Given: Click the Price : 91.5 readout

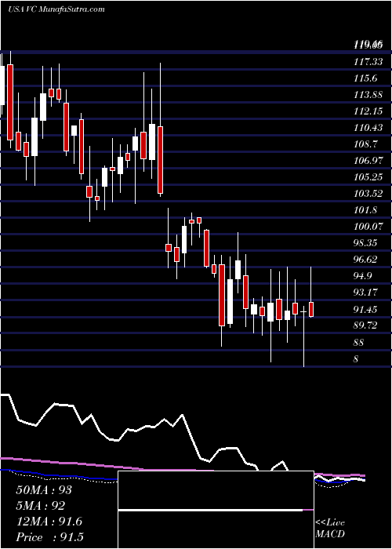Looking at the screenshot, I should (x=49, y=537).
